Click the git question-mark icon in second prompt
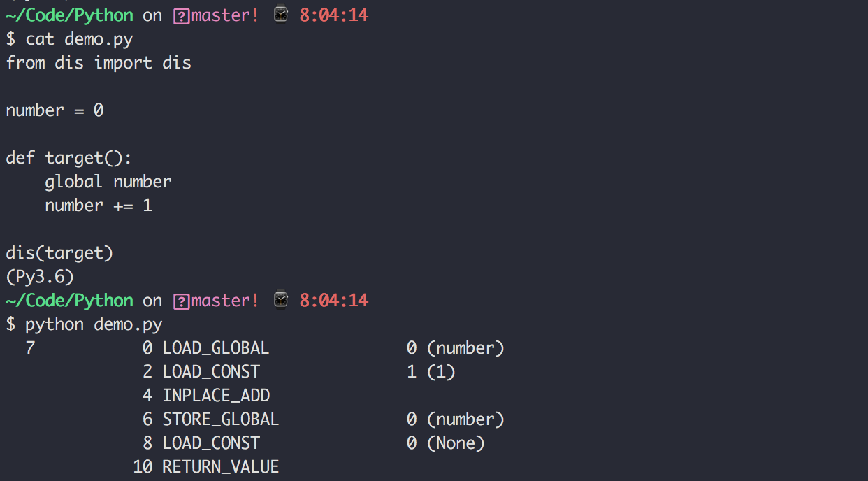Image resolution: width=868 pixels, height=481 pixels. 181,301
